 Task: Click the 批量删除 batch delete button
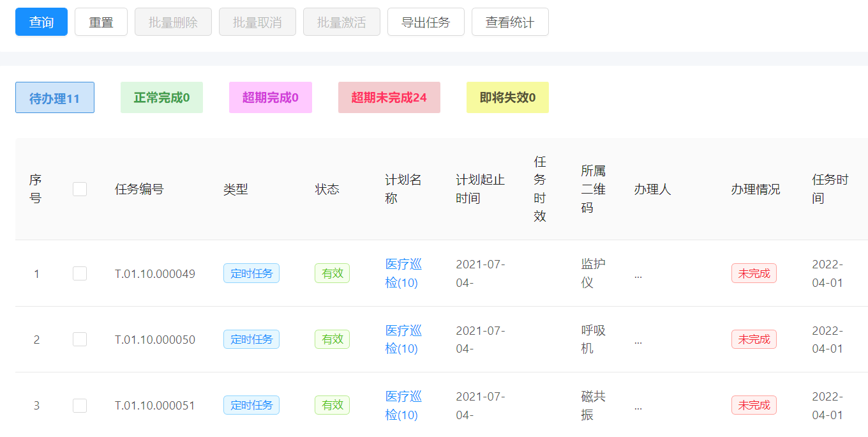pyautogui.click(x=173, y=21)
